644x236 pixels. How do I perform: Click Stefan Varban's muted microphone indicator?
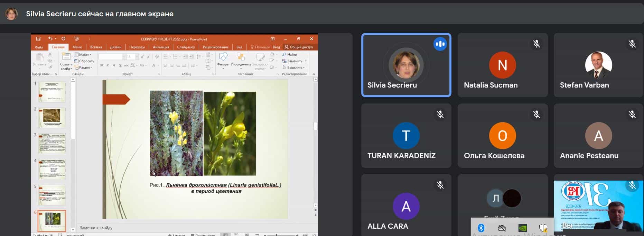click(632, 44)
